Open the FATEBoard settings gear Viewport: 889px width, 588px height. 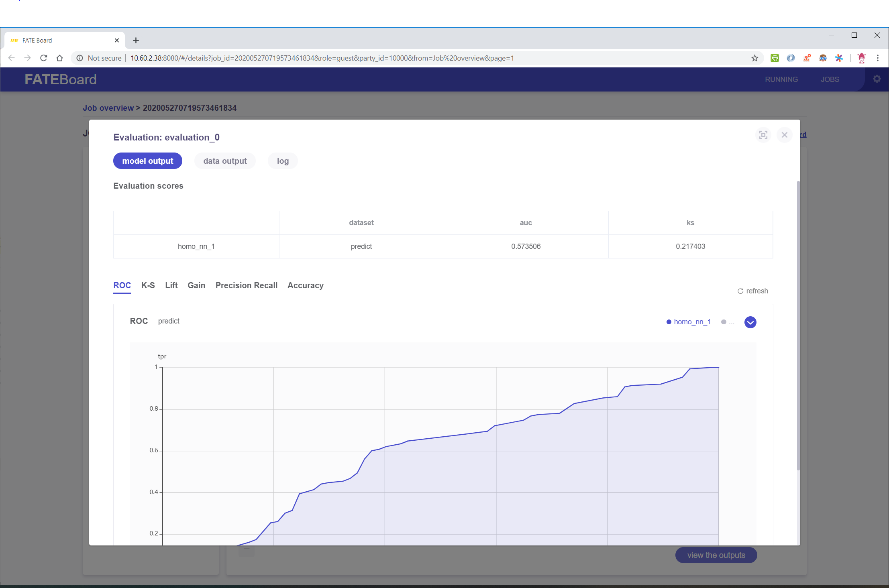pos(877,79)
